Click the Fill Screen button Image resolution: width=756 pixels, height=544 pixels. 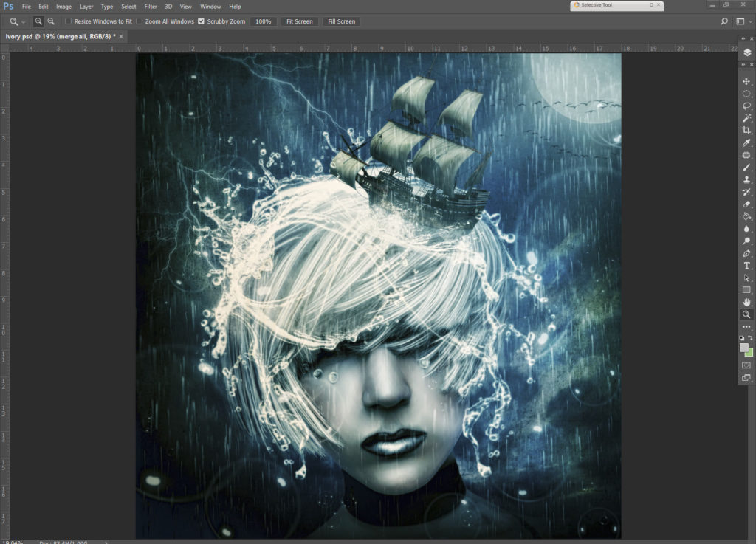pos(341,21)
